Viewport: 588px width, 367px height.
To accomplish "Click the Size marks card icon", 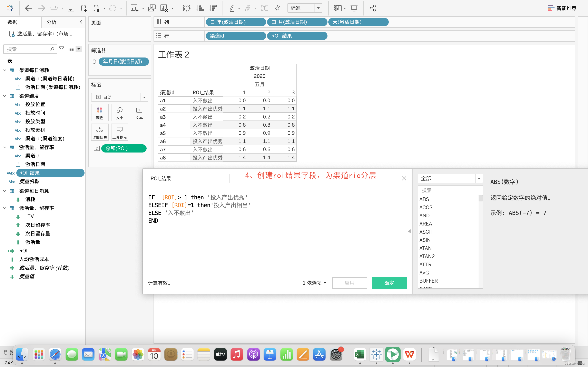I will point(120,113).
